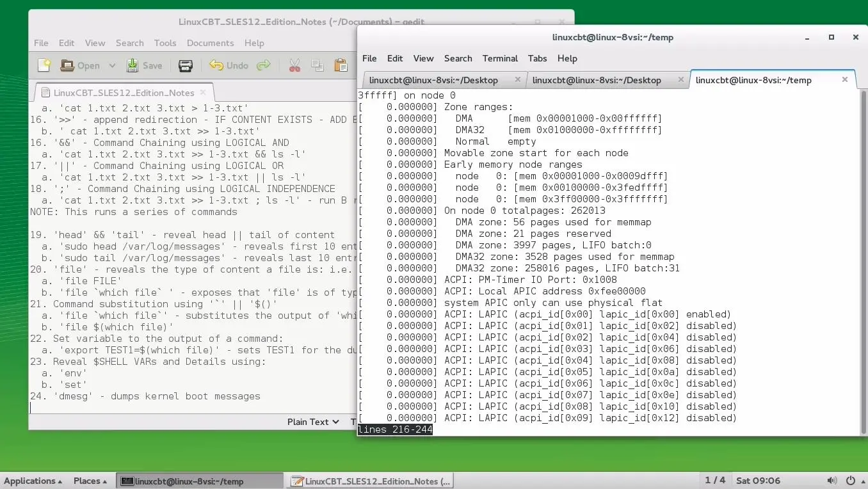The width and height of the screenshot is (868, 489).
Task: Open the gedit Help menu
Action: click(254, 43)
